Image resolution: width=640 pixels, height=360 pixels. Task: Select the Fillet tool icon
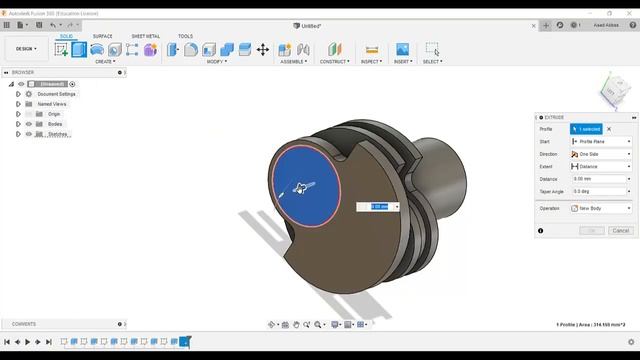click(x=191, y=50)
